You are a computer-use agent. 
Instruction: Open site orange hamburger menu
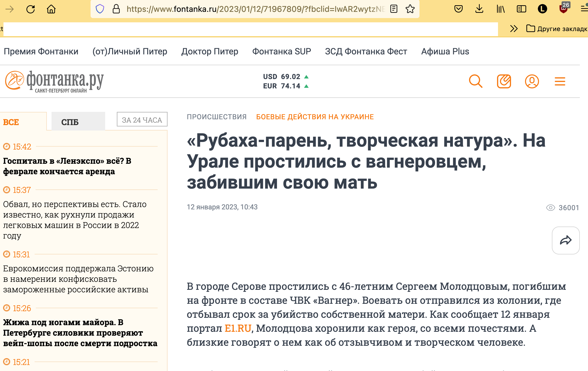pos(560,81)
